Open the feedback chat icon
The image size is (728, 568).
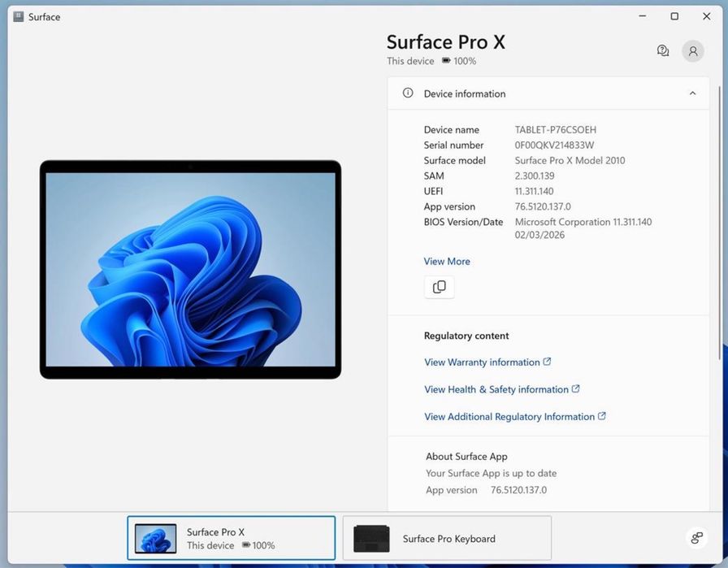(662, 50)
